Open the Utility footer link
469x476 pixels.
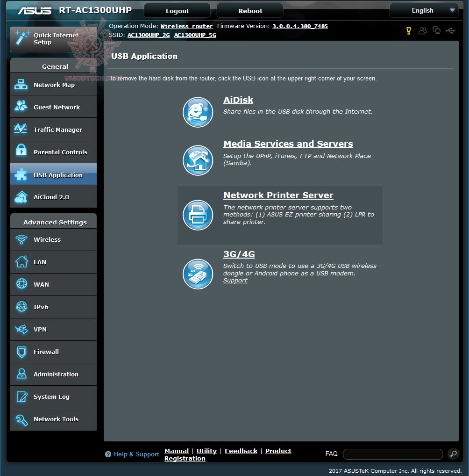click(206, 451)
